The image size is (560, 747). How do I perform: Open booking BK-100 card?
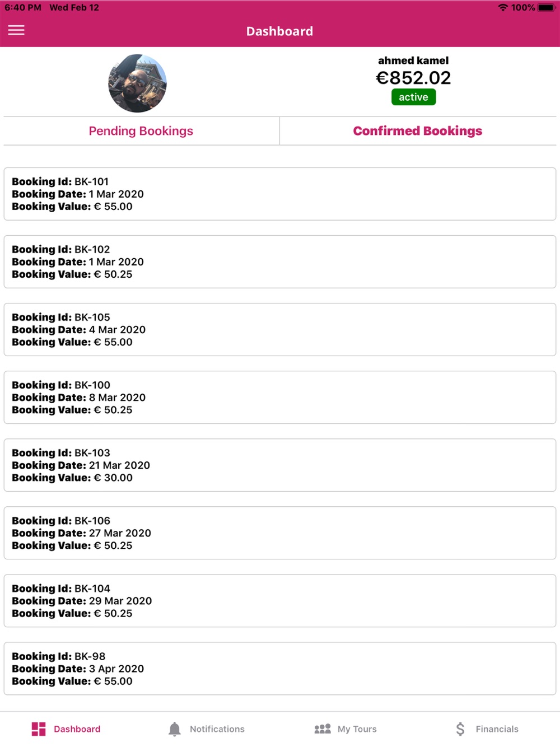click(280, 397)
